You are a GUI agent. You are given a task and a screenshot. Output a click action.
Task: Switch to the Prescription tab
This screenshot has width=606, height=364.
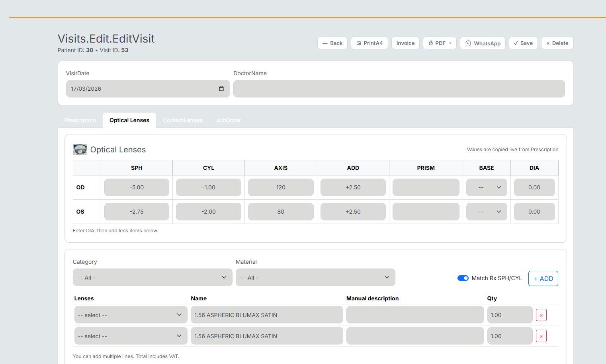pyautogui.click(x=80, y=120)
